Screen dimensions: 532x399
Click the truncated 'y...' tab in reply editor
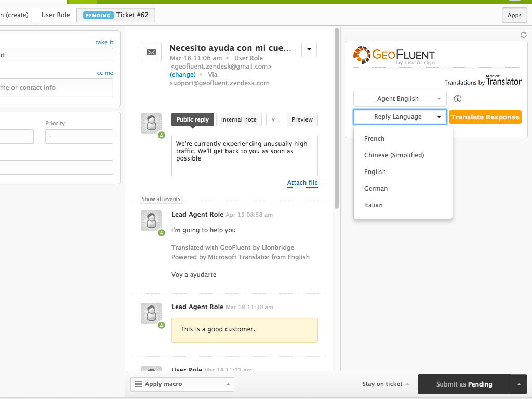tap(276, 119)
